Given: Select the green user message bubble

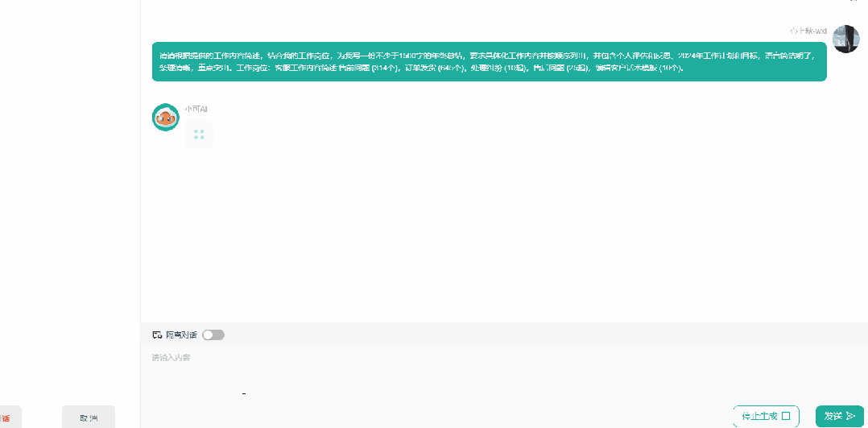Looking at the screenshot, I should click(x=489, y=62).
